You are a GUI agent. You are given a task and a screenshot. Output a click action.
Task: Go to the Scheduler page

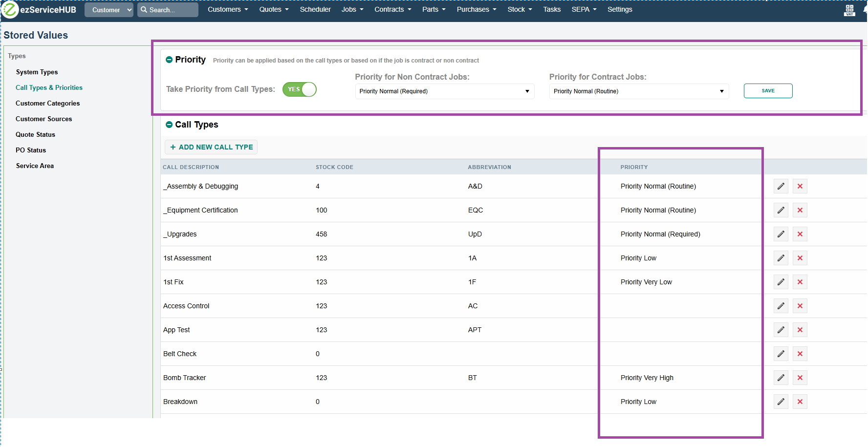[x=315, y=9]
